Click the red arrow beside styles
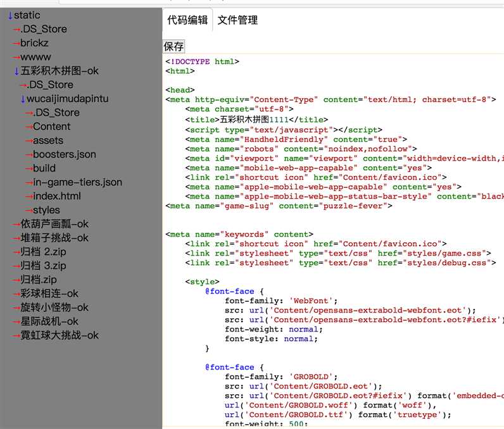 click(x=29, y=211)
